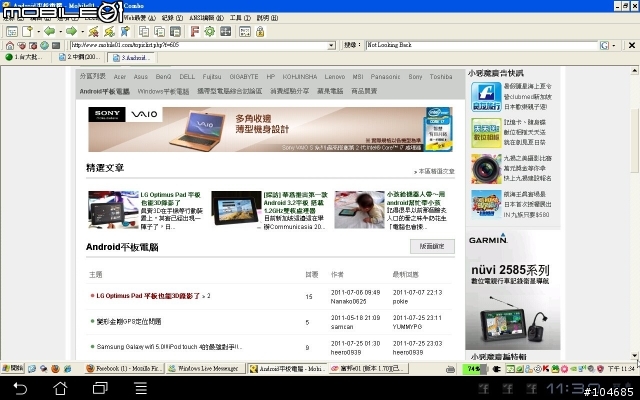640x400 pixels.
Task: Open dropdown arrow next to back arrow
Action: (x=60, y=32)
